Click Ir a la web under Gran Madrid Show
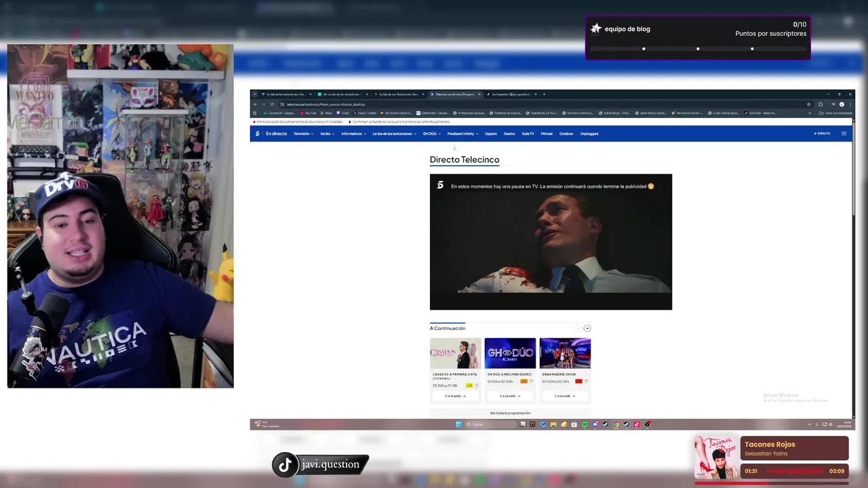This screenshot has height=488, width=868. tap(565, 396)
